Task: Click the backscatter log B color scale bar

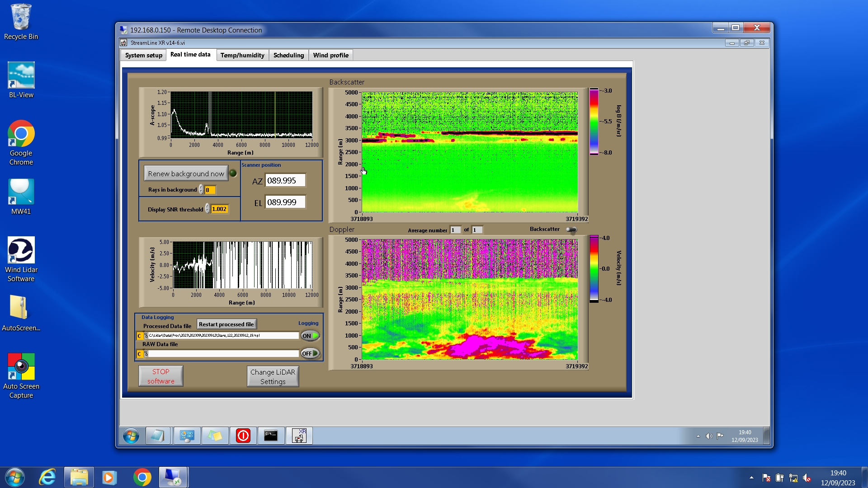Action: tap(594, 121)
